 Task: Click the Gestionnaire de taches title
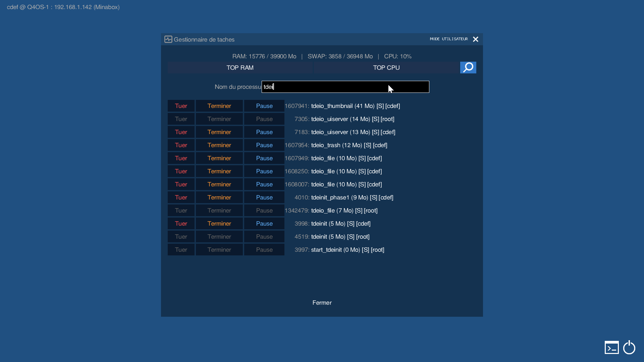point(204,40)
